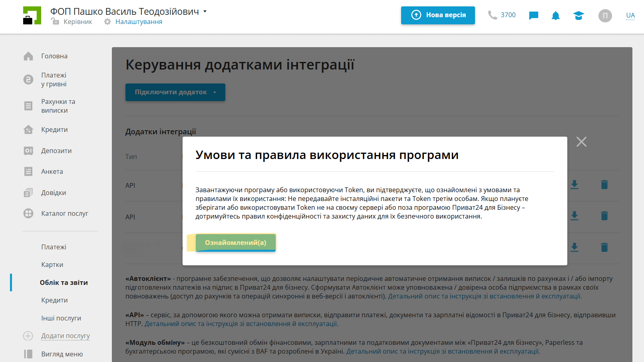Click catalog icon beside Каталог послуг

pyautogui.click(x=28, y=213)
